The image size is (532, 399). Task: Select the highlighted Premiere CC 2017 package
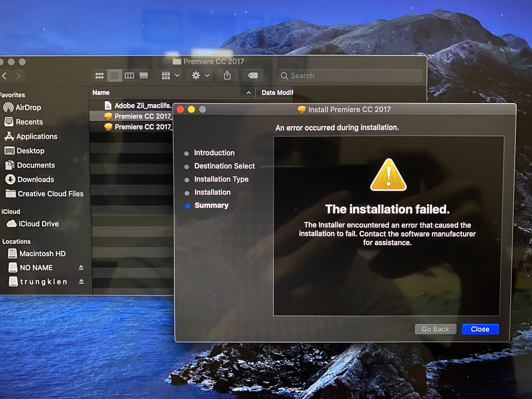138,116
